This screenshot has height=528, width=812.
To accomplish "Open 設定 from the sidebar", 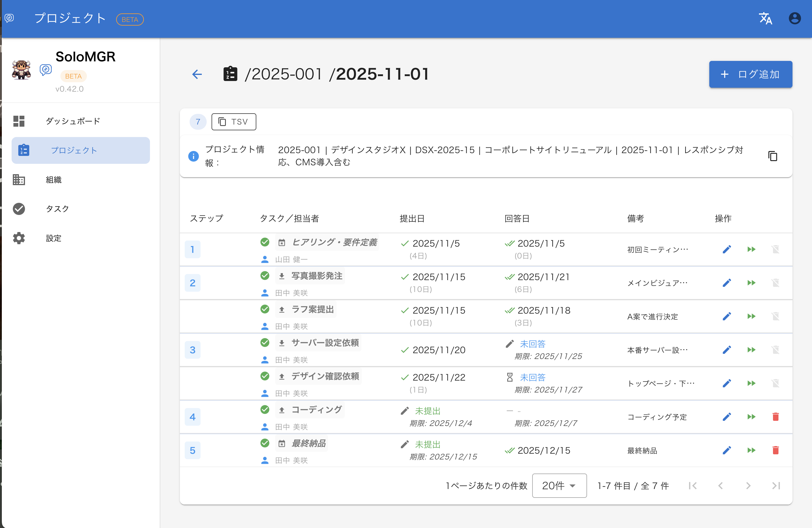I will [54, 238].
